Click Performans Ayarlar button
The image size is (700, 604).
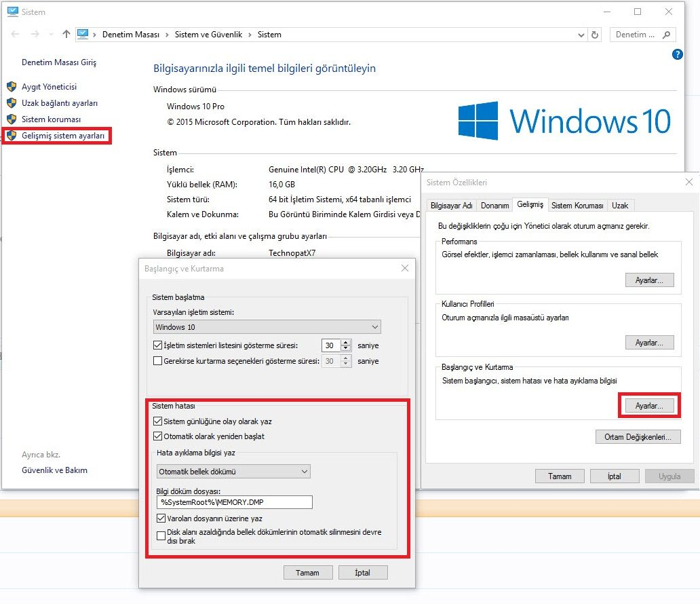click(x=649, y=280)
